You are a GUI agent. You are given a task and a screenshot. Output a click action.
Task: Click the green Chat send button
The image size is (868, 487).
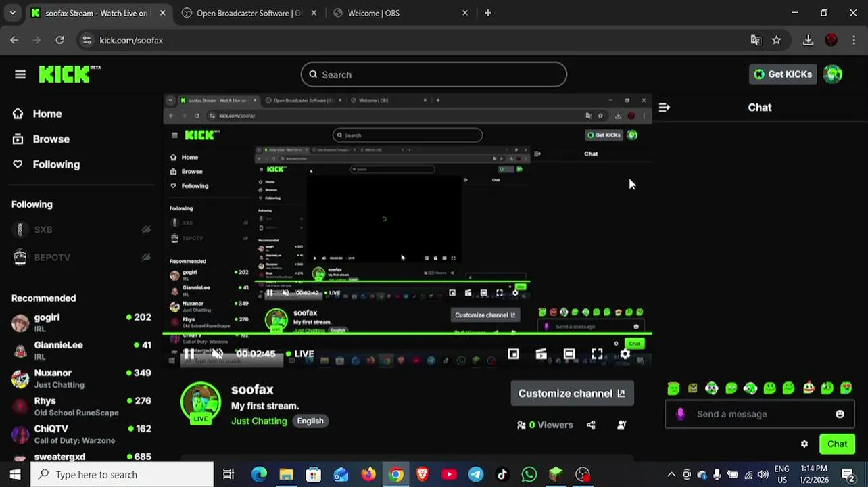(837, 444)
